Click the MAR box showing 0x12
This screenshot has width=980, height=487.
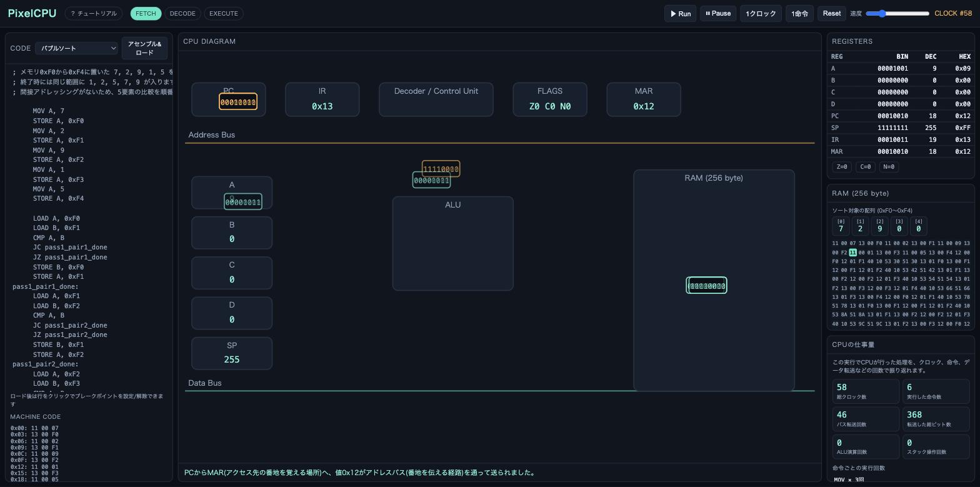click(x=644, y=99)
